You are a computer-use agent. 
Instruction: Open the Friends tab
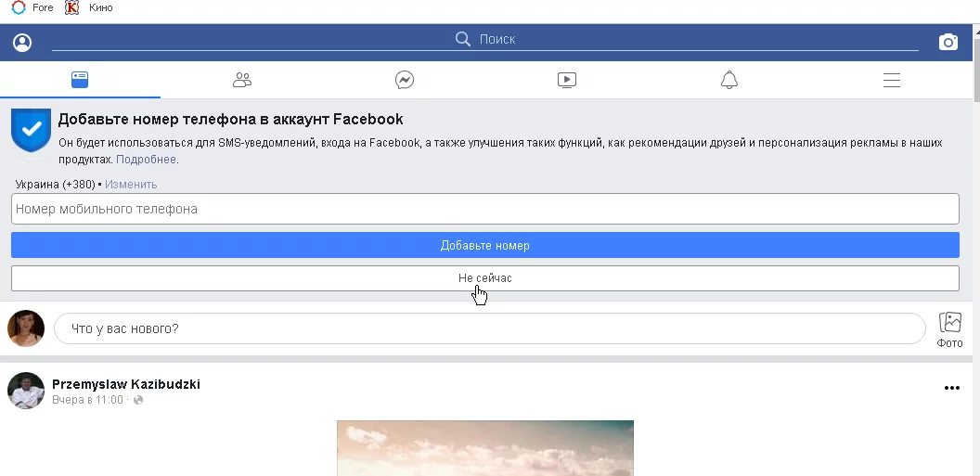242,80
